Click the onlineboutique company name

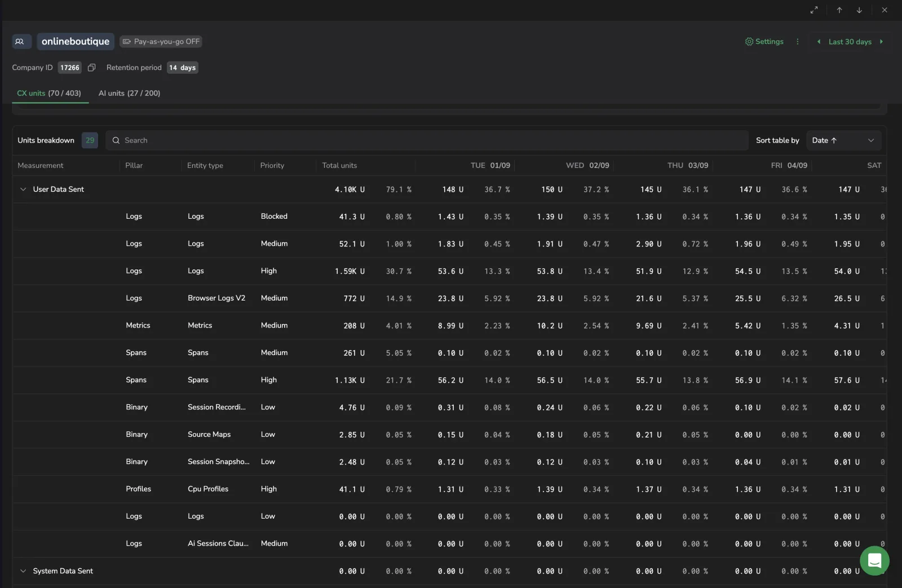point(76,42)
